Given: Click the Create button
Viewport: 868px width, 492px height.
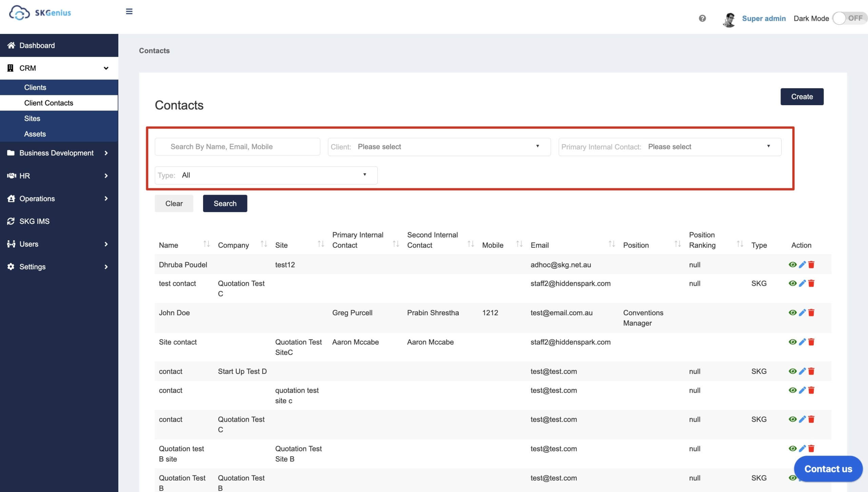Looking at the screenshot, I should (802, 97).
